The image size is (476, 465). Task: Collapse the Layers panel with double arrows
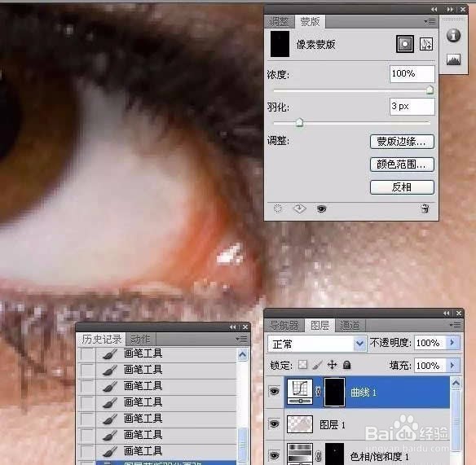pyautogui.click(x=447, y=313)
